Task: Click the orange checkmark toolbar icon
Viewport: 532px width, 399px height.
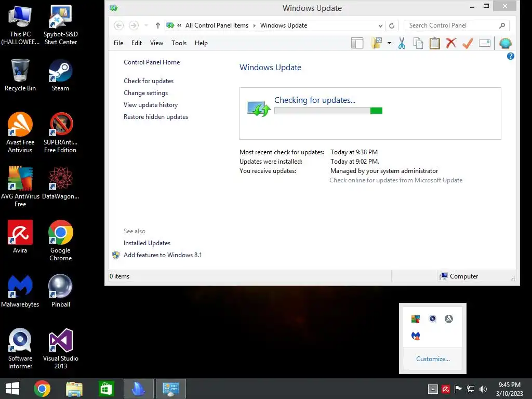Action: coord(468,43)
